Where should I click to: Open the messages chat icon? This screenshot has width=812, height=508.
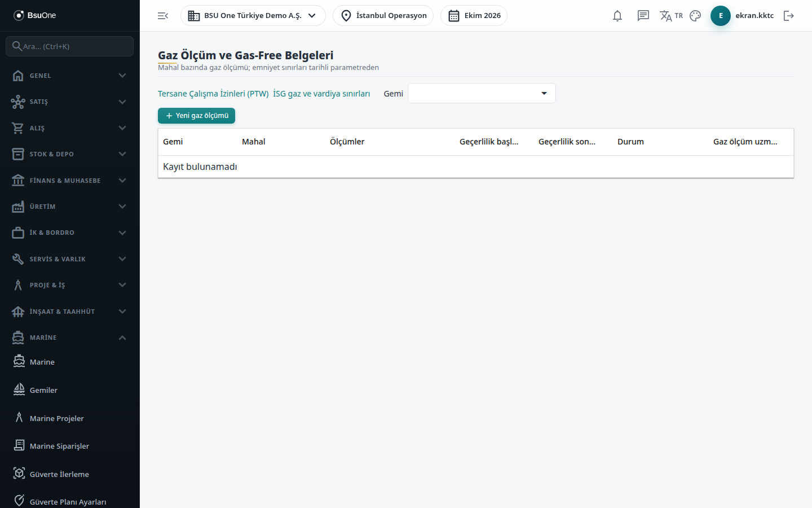(x=643, y=16)
